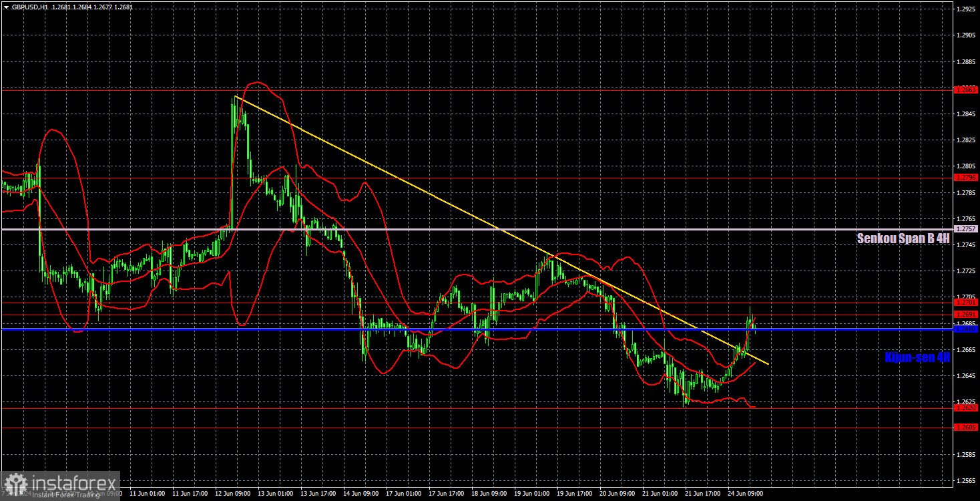Click the 1.2825 price axis label

(x=966, y=140)
